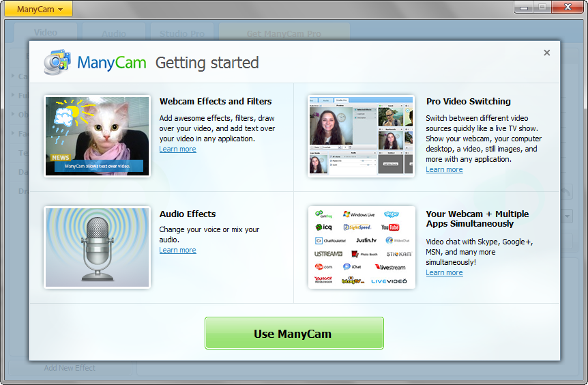588x385 pixels.
Task: Click the SightSpeed logo in apps image
Action: [x=357, y=227]
